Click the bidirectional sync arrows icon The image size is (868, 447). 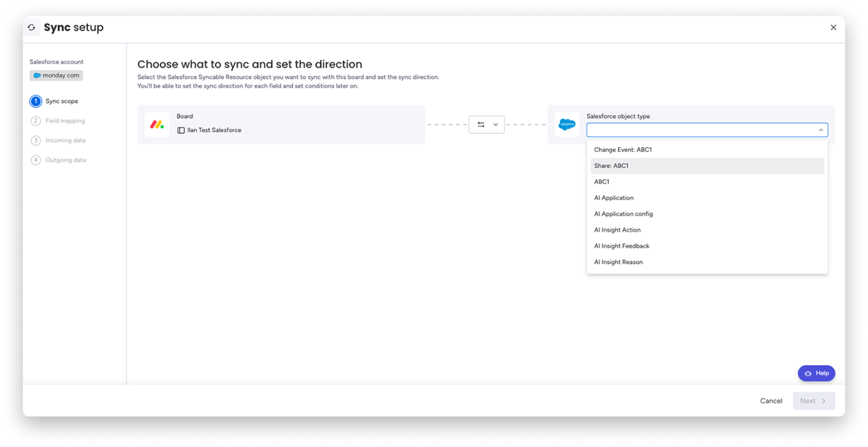click(481, 124)
